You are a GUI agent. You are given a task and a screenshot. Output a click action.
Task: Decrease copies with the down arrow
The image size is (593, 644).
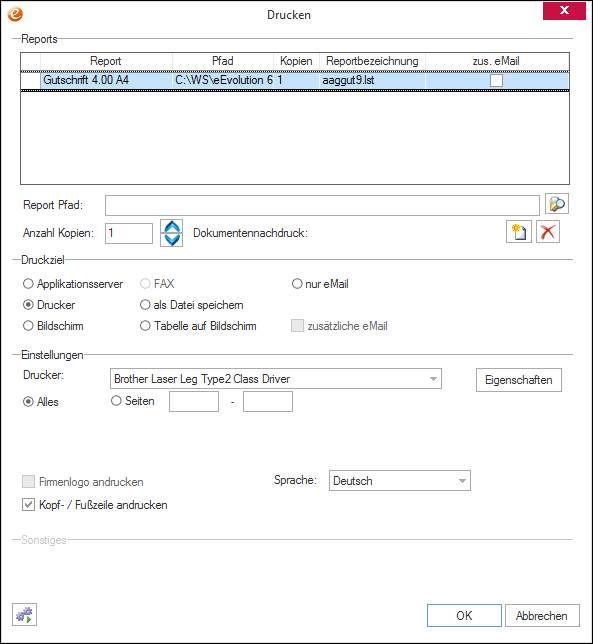click(x=172, y=240)
